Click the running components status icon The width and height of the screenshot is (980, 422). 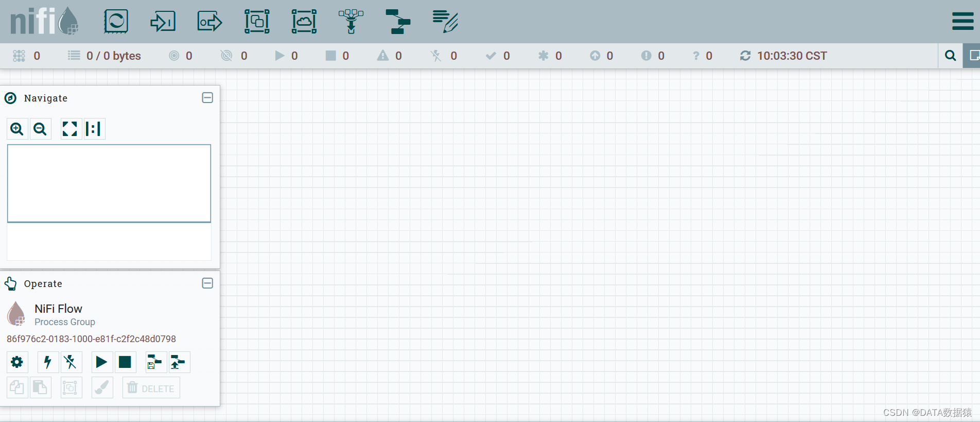click(279, 56)
